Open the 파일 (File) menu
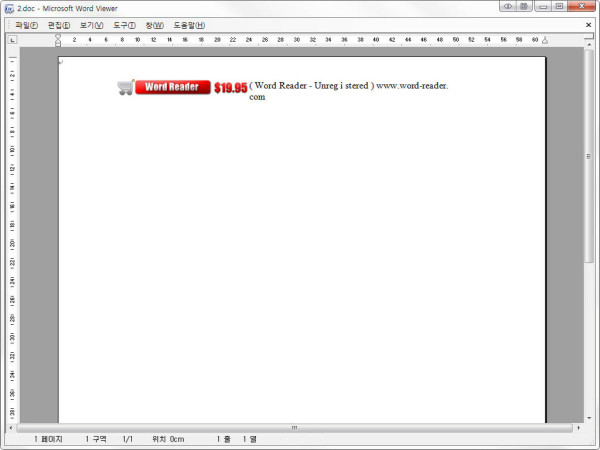This screenshot has height=450, width=600. click(x=27, y=24)
